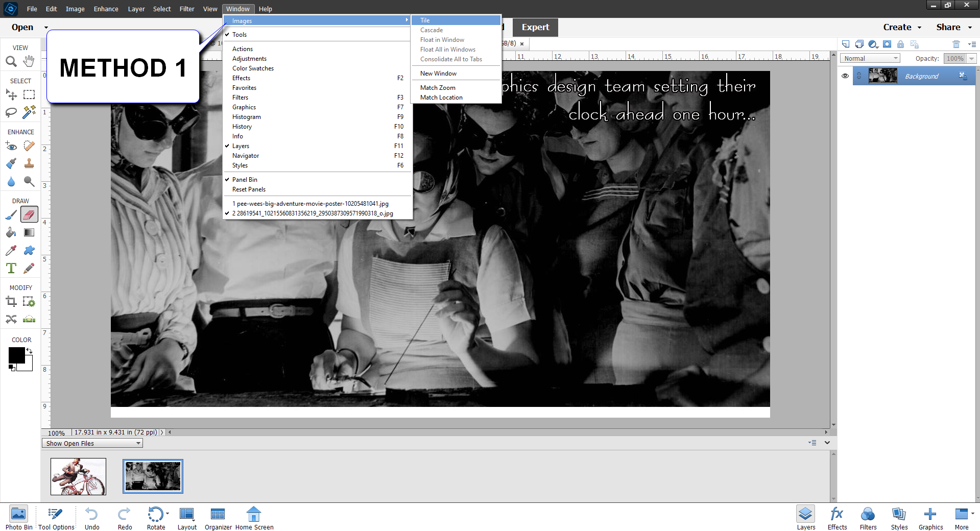Select the Eraser tool in Draw section
This screenshot has height=531, width=980.
point(29,214)
